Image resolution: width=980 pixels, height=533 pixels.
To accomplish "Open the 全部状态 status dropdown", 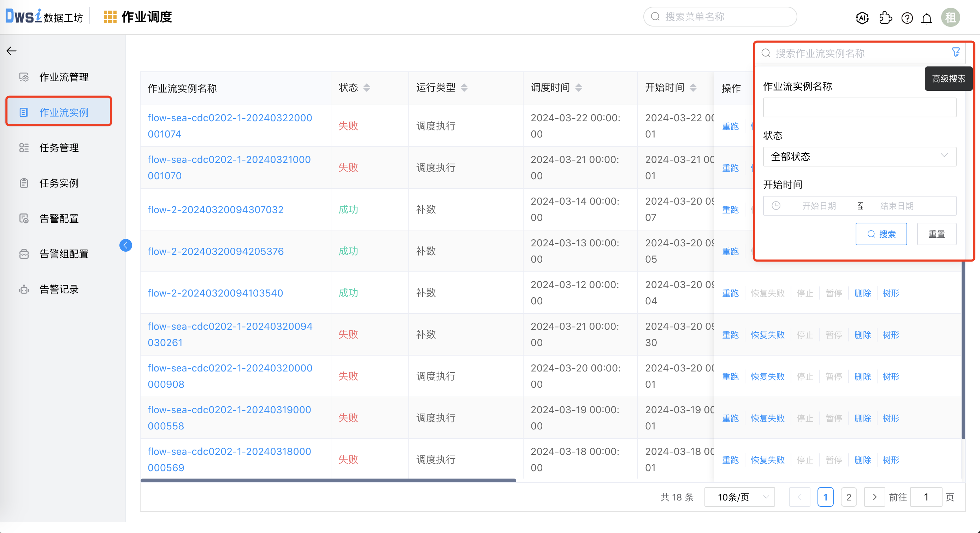I will [x=859, y=157].
